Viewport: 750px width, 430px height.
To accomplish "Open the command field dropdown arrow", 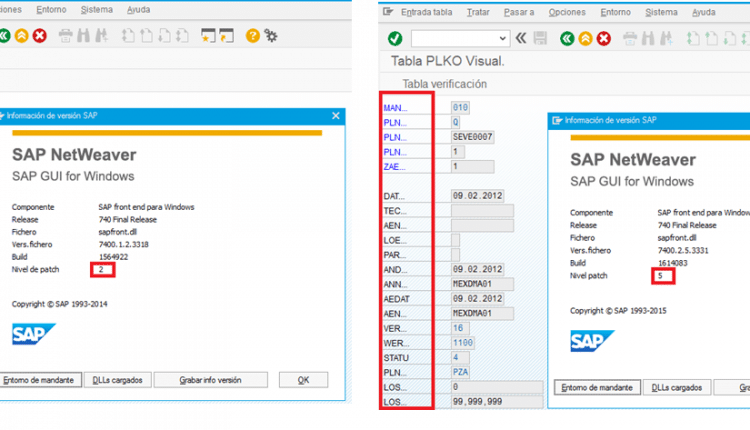I will [502, 38].
